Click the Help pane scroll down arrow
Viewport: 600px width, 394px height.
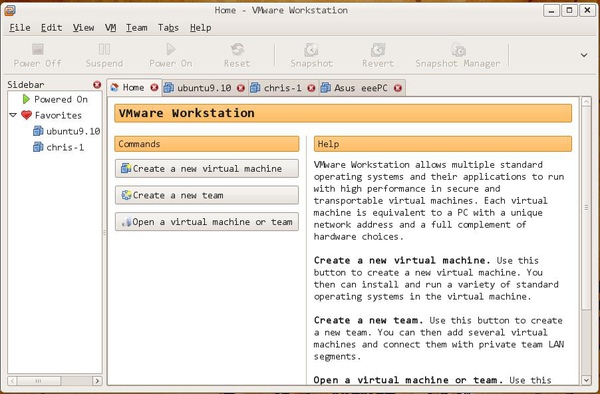click(x=586, y=380)
